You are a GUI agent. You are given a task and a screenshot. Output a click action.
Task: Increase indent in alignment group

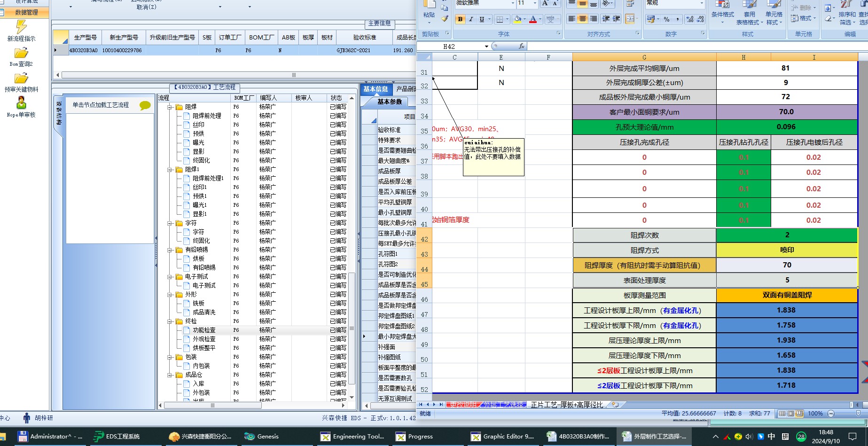tap(617, 19)
